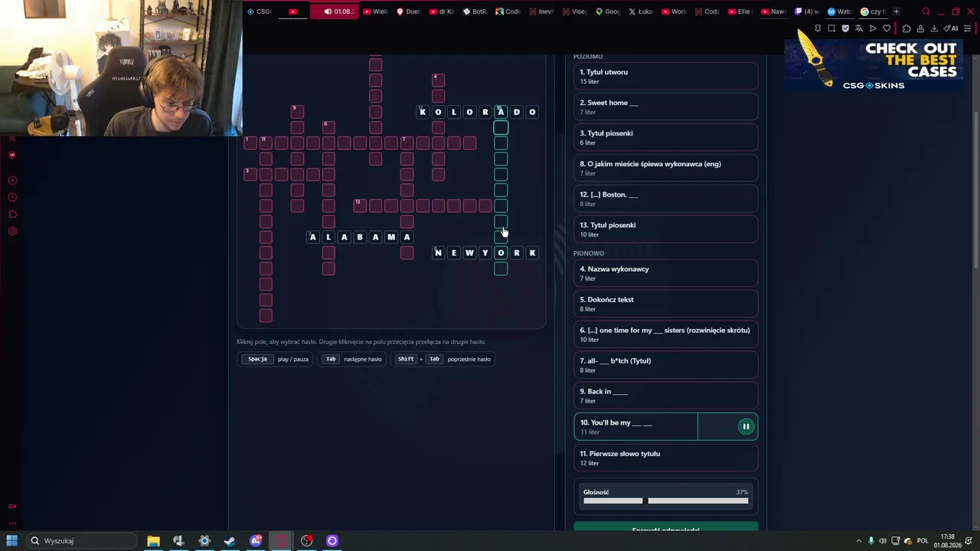Switch to the Duel browser tab
The width and height of the screenshot is (980, 551).
point(409,11)
